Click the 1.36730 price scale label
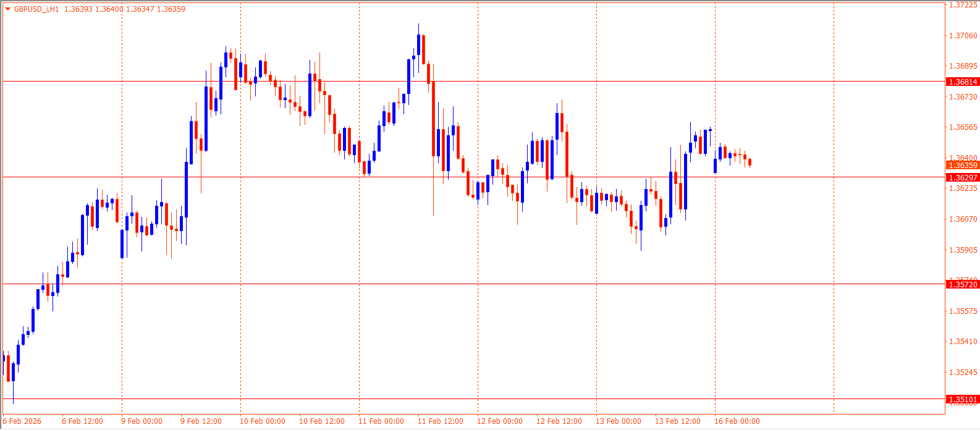Screen dimensions: 980x430 click(963, 97)
